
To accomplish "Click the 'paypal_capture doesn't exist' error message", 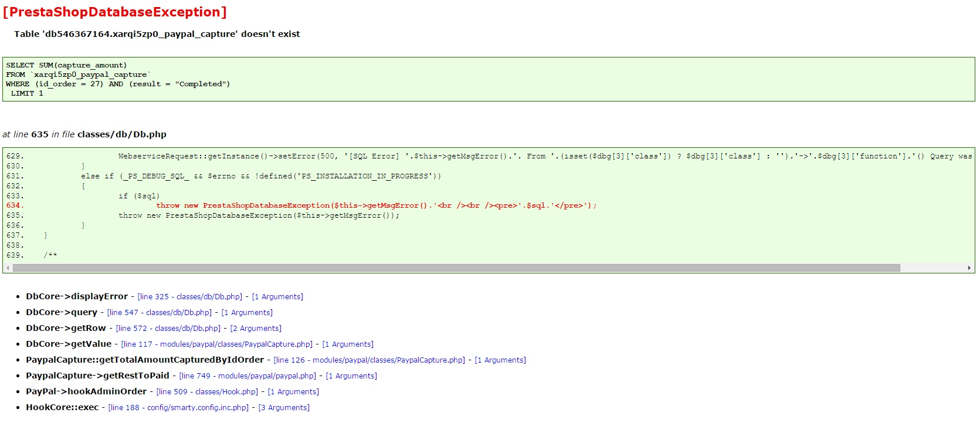I will [157, 34].
